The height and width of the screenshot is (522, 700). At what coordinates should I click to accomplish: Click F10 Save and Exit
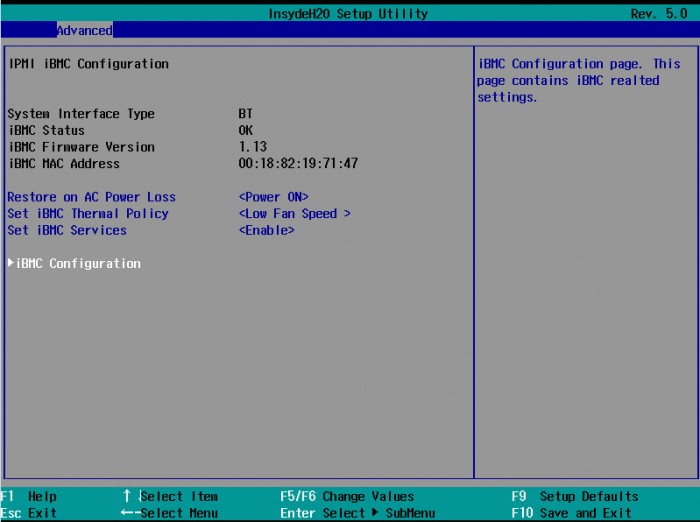click(x=571, y=513)
